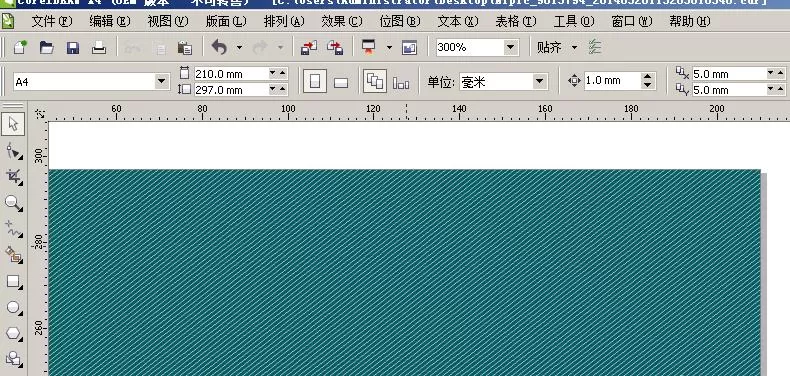The width and height of the screenshot is (790, 376).
Task: Increase duplicate distance Y with up arrow
Action: [780, 90]
